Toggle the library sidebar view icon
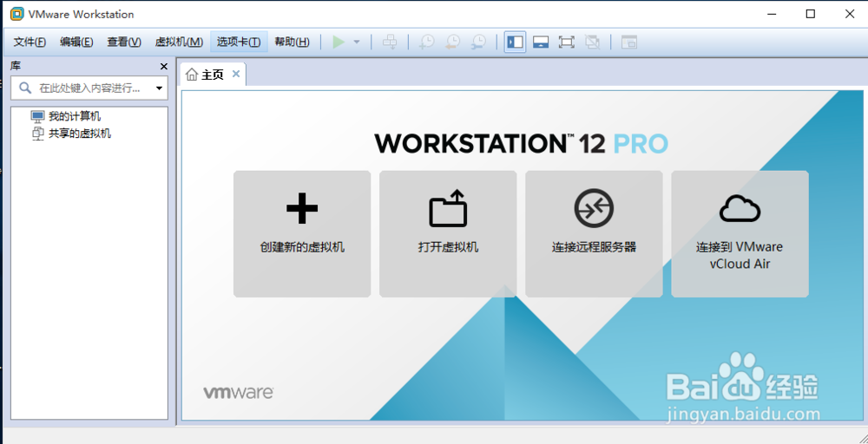Image resolution: width=868 pixels, height=444 pixels. [x=516, y=42]
